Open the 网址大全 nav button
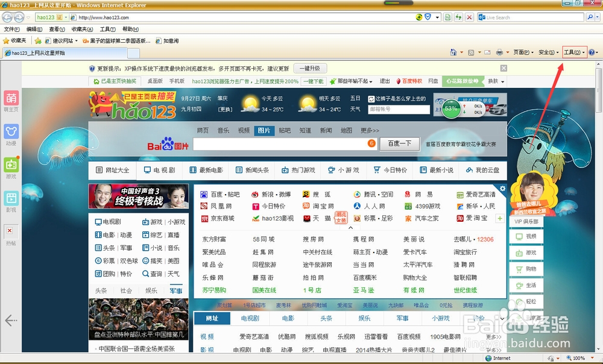This screenshot has height=364, width=603. 113,171
